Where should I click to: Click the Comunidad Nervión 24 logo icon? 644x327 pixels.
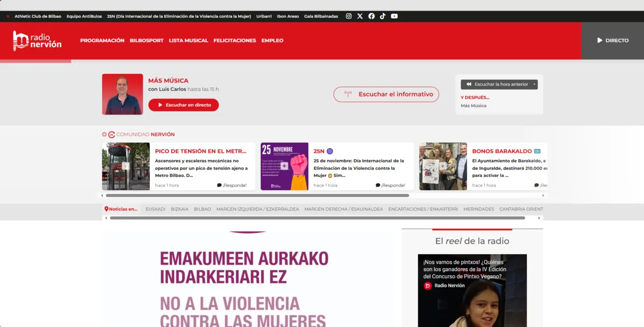[x=112, y=135]
